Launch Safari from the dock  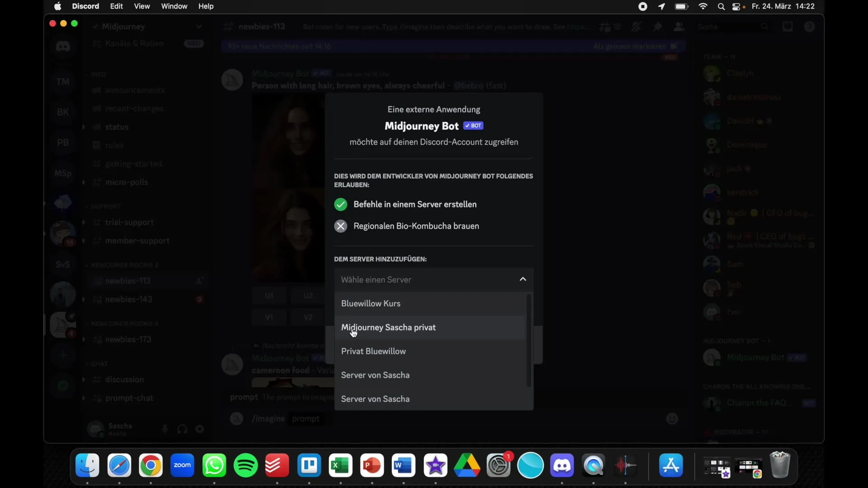point(119,465)
